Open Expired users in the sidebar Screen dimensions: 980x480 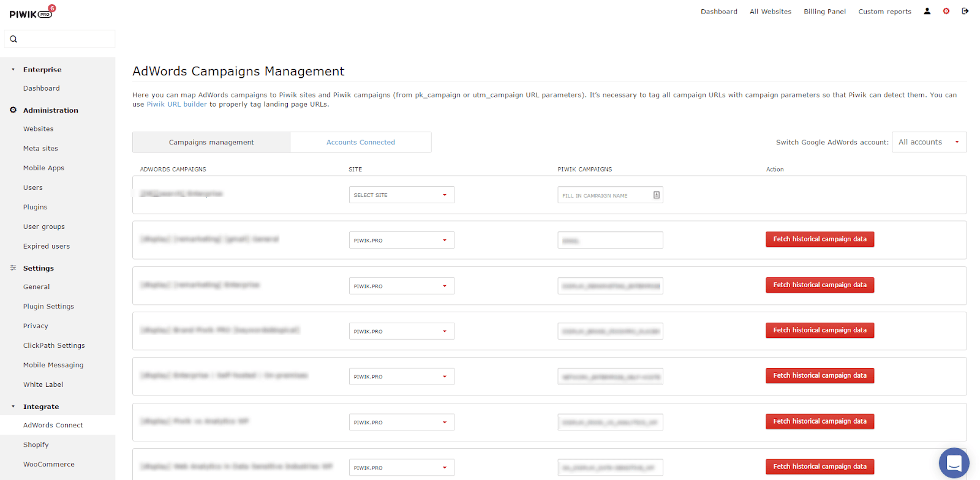[47, 246]
